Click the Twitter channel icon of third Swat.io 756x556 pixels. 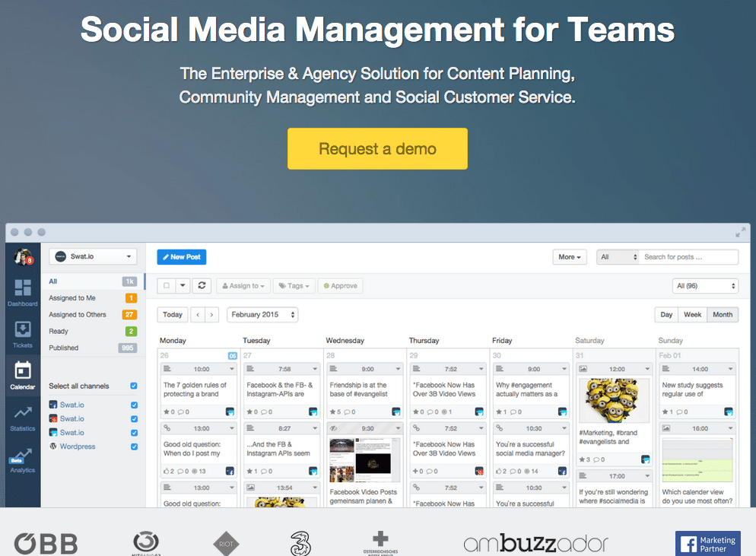(x=53, y=433)
